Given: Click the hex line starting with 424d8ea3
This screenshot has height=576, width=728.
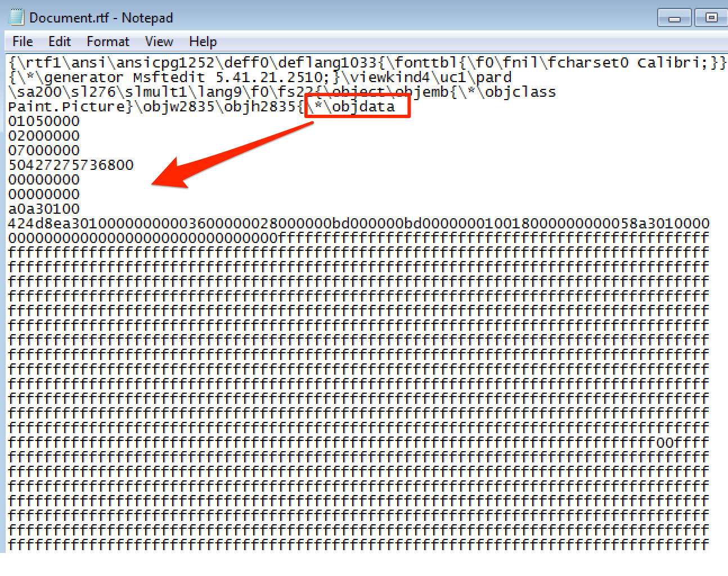Looking at the screenshot, I should coord(359,224).
